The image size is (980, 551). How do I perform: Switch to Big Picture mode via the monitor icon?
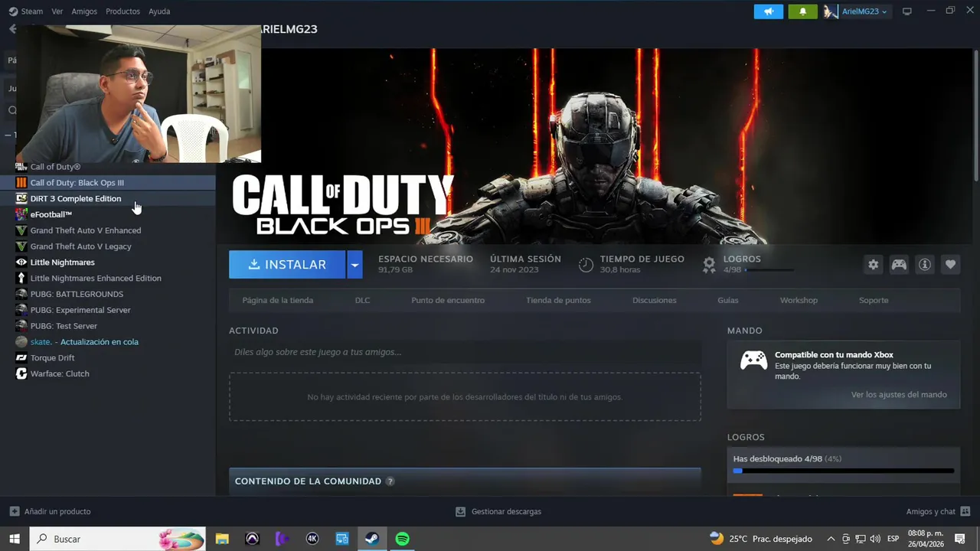coord(907,11)
